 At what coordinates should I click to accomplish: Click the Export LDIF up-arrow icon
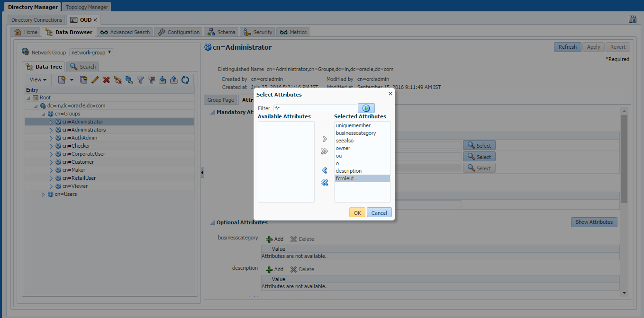pyautogui.click(x=174, y=80)
